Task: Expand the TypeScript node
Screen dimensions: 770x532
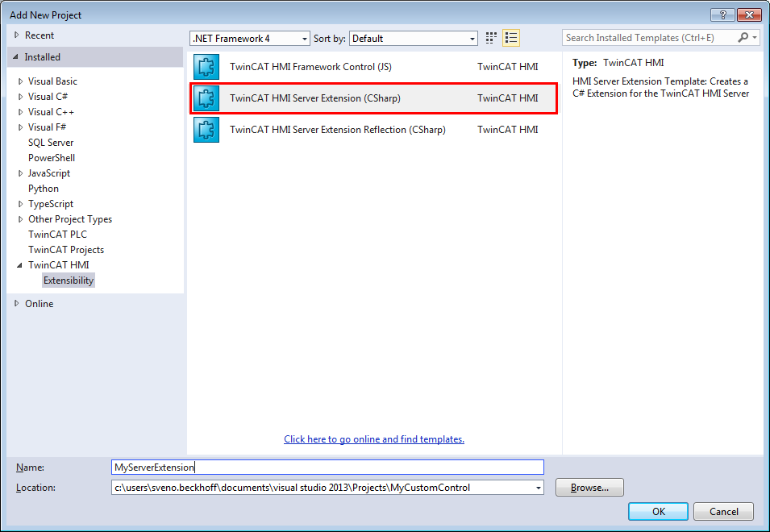Action: tap(21, 204)
